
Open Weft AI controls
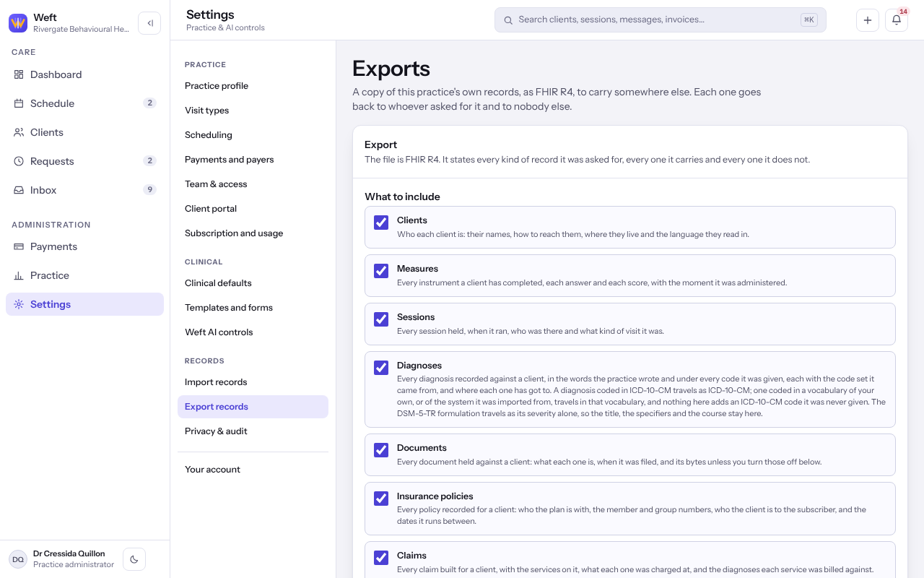point(253,332)
